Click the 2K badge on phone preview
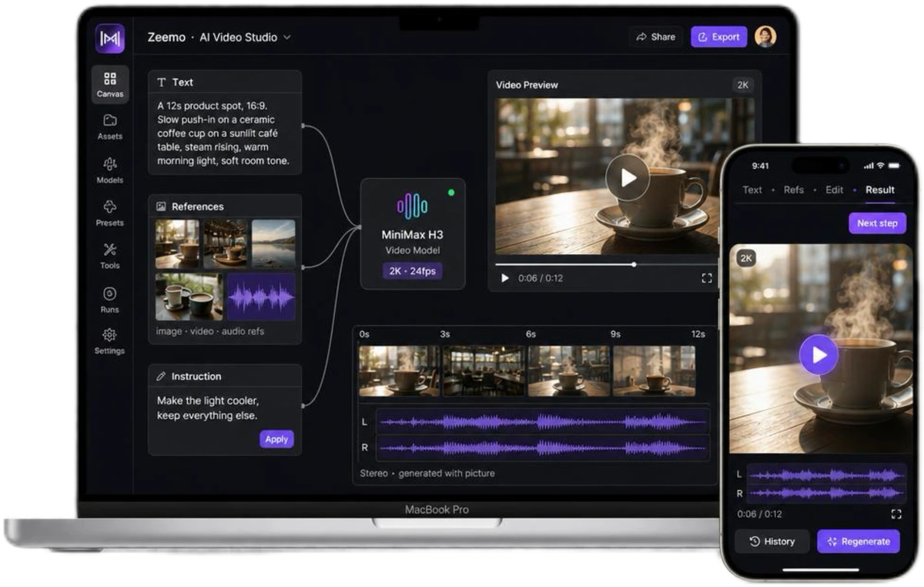 click(x=746, y=258)
